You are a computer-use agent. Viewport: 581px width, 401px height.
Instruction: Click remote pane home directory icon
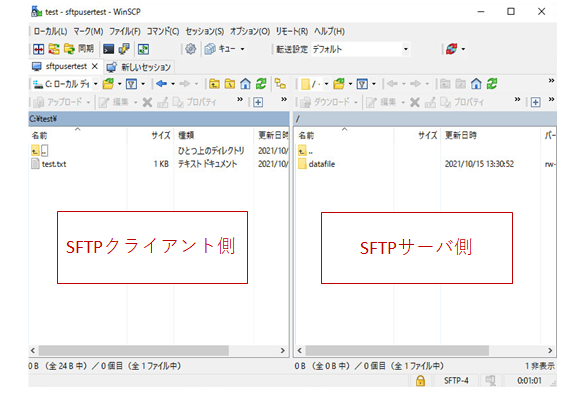476,84
